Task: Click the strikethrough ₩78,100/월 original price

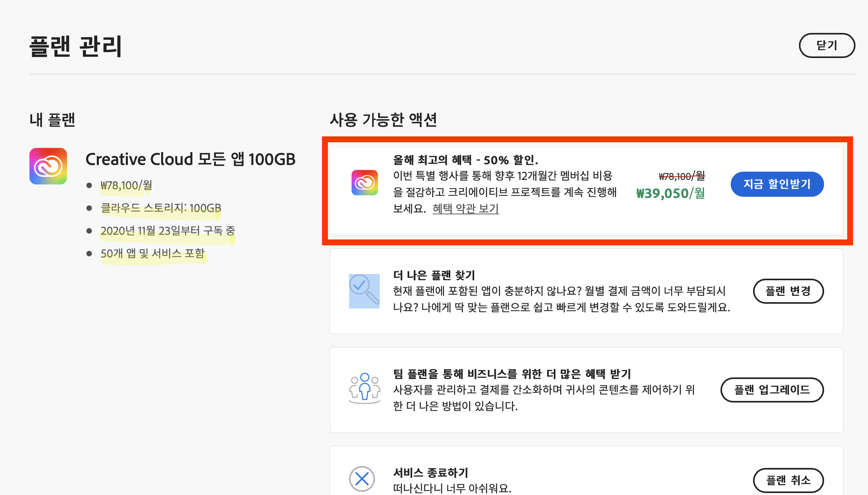Action: [x=682, y=176]
